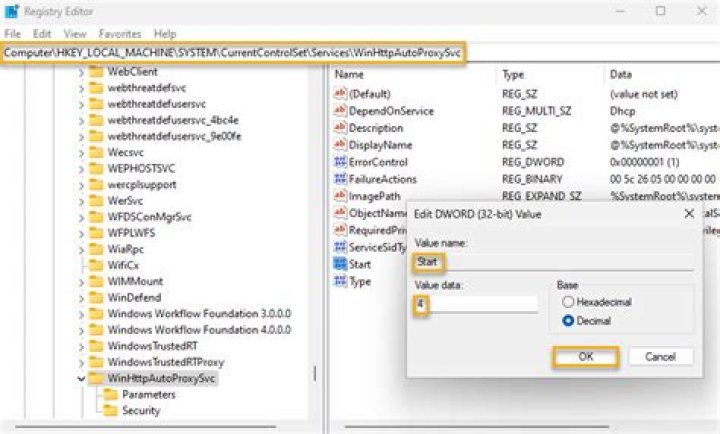This screenshot has width=720, height=434.
Task: Open the View menu
Action: 75,34
